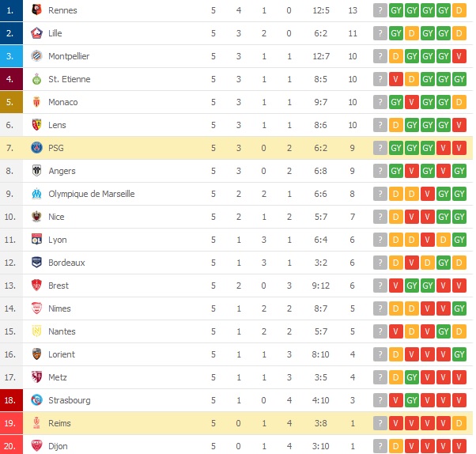Click the Olympique de Marseille logo
Viewport: 476px width, 454px height.
[x=36, y=194]
